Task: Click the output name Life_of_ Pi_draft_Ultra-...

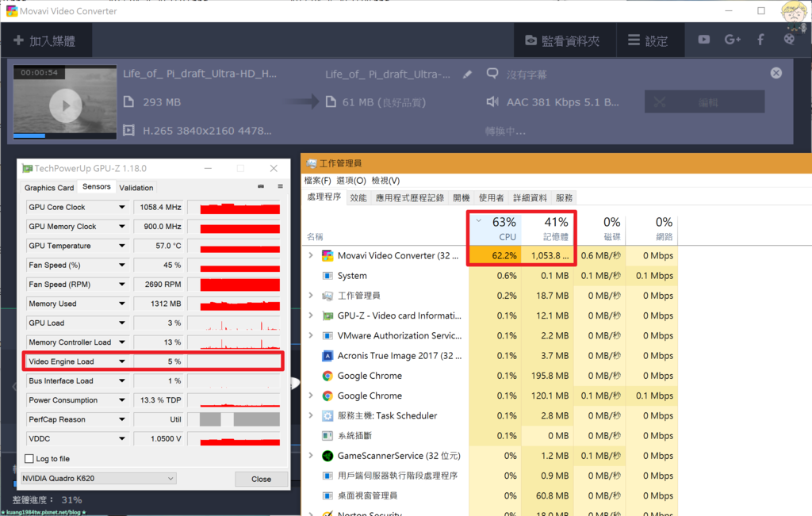Action: coord(387,74)
